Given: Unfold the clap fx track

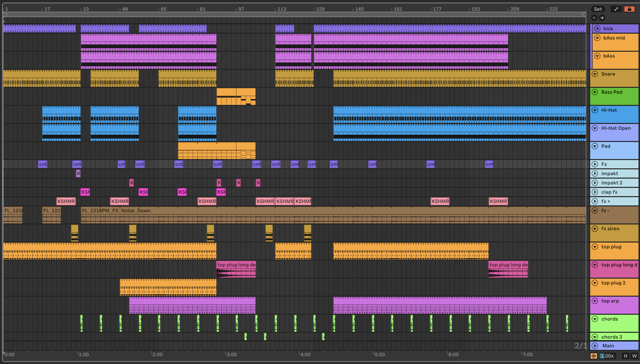Looking at the screenshot, I should (595, 192).
